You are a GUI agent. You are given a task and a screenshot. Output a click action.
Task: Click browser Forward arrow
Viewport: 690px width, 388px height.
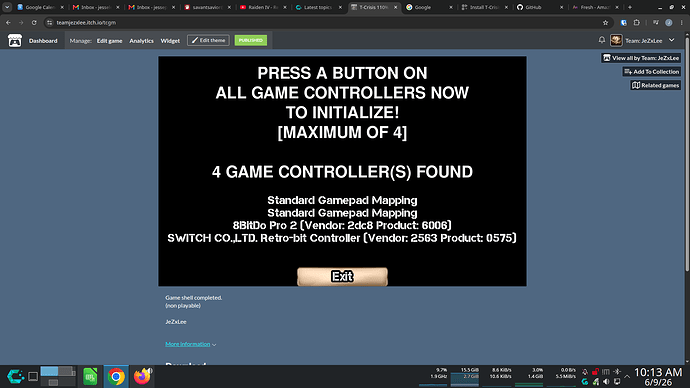pyautogui.click(x=21, y=22)
